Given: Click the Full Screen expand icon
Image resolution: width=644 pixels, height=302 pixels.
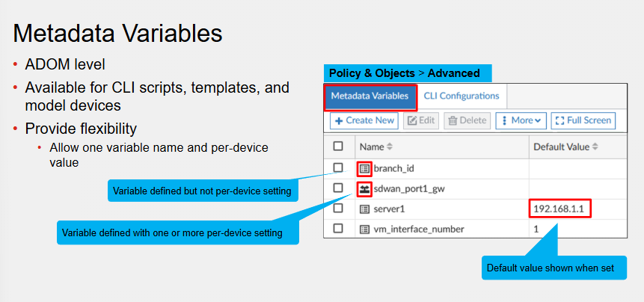Looking at the screenshot, I should point(559,120).
